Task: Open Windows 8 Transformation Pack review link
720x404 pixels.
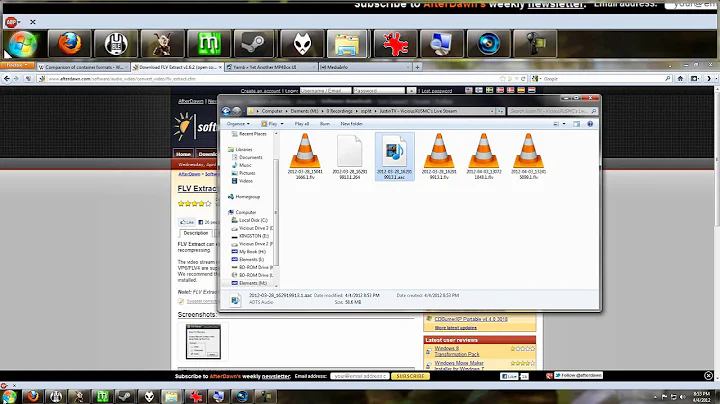Action: 457,351
